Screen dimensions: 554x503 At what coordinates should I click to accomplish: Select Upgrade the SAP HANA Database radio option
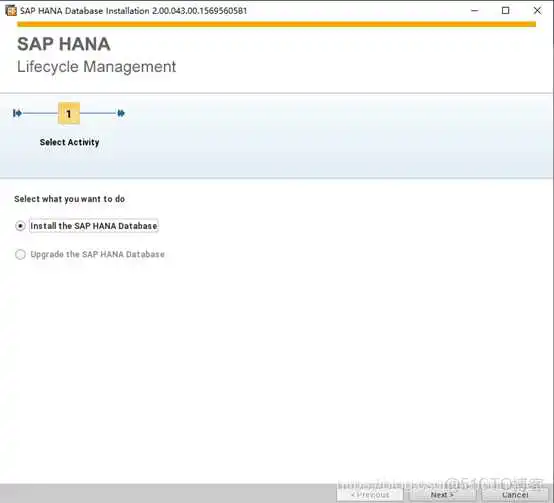pyautogui.click(x=20, y=254)
